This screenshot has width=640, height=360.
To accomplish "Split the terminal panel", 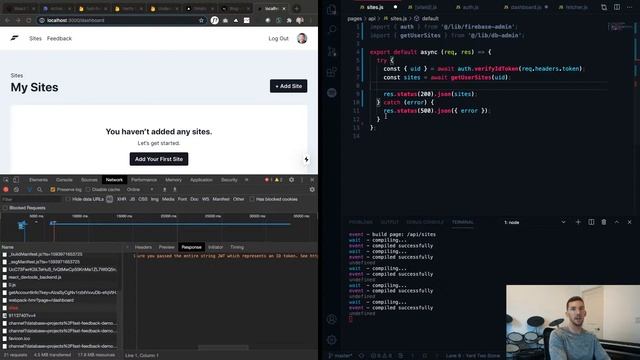I will point(591,222).
